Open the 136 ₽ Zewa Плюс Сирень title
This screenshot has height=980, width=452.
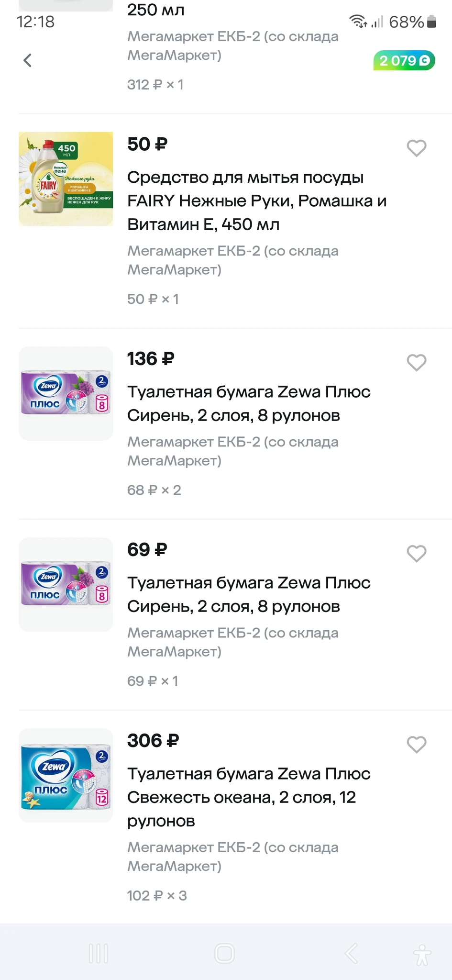(249, 403)
